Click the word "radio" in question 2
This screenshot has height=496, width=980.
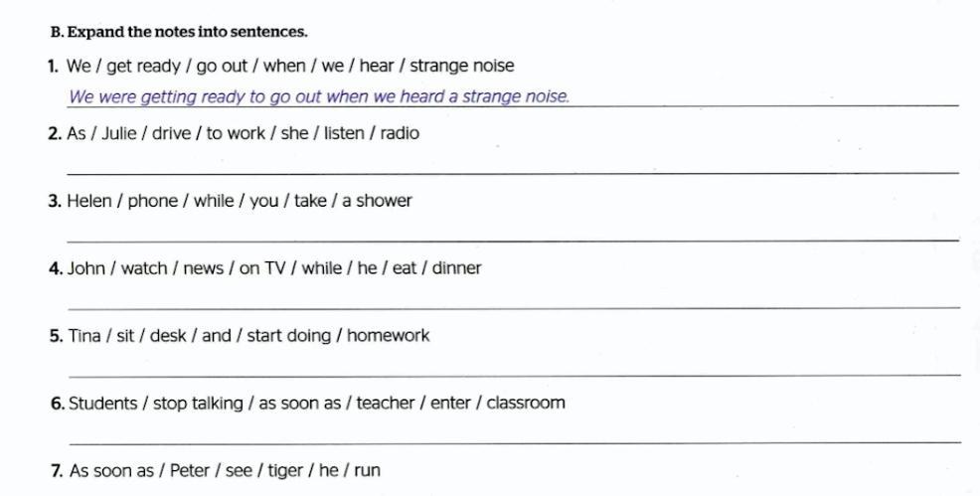pyautogui.click(x=399, y=133)
